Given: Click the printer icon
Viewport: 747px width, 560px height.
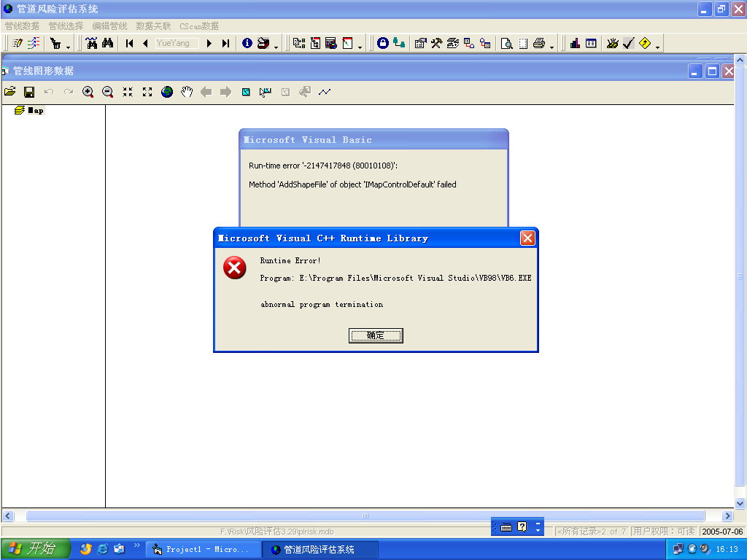Looking at the screenshot, I should (x=539, y=43).
